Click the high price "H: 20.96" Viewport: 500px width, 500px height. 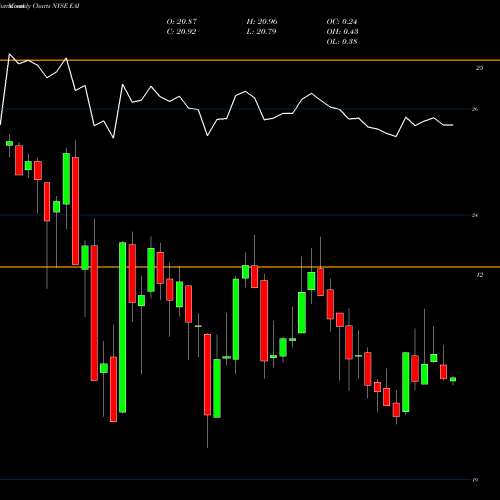coord(262,22)
